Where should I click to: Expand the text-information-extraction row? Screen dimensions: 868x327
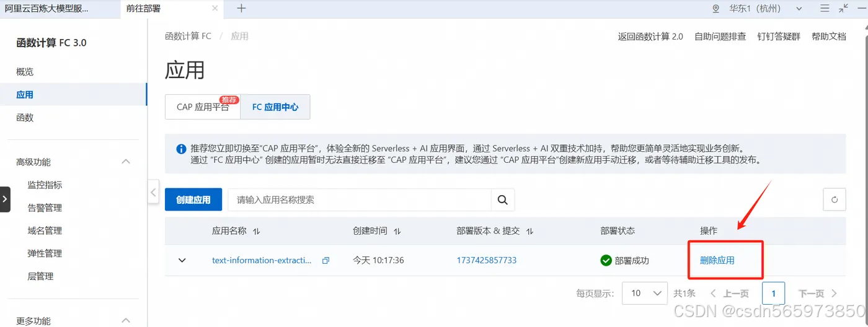(182, 260)
